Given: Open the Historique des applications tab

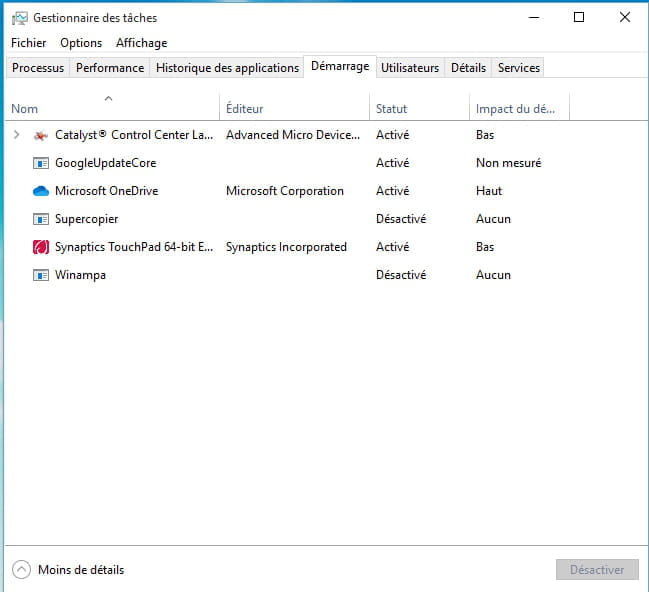Looking at the screenshot, I should [x=227, y=67].
